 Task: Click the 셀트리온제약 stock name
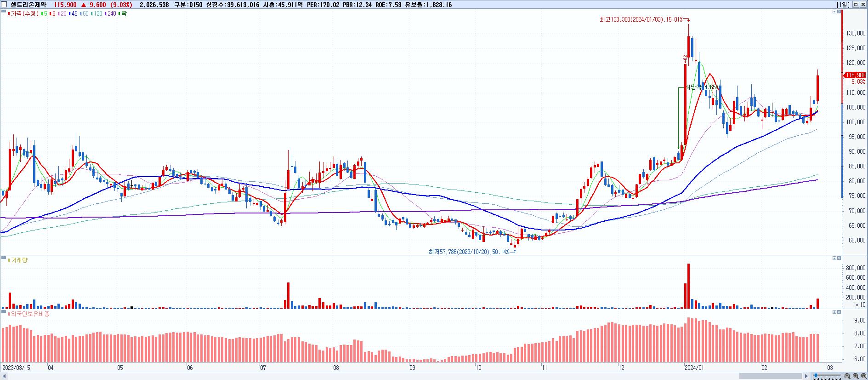coord(28,5)
